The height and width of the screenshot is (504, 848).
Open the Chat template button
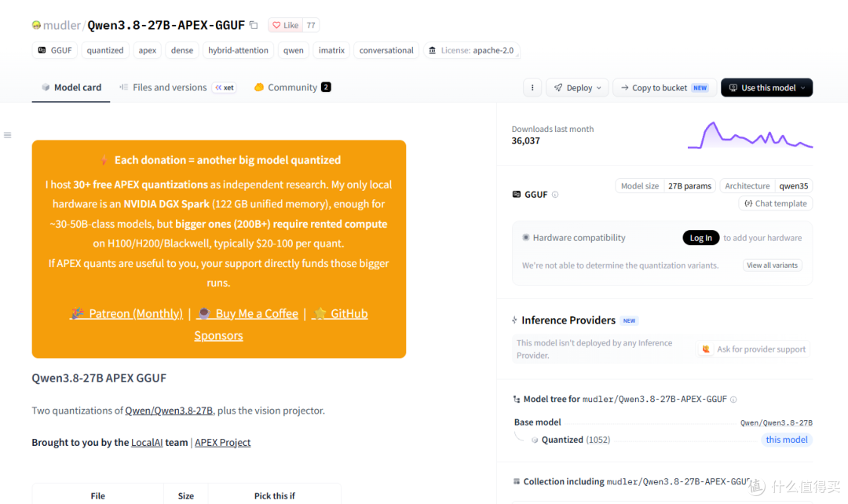tap(776, 203)
